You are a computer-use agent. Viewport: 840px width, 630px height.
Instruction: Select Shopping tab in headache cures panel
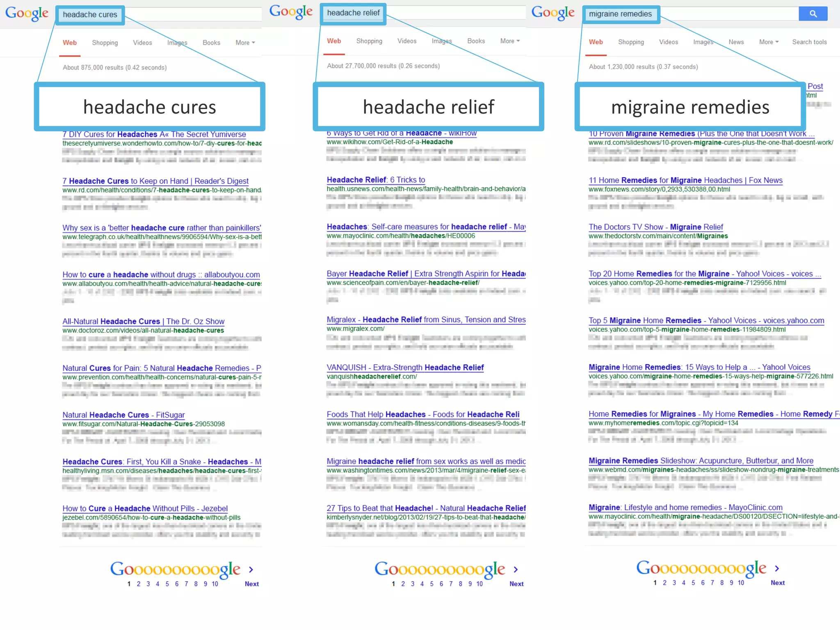click(x=105, y=43)
